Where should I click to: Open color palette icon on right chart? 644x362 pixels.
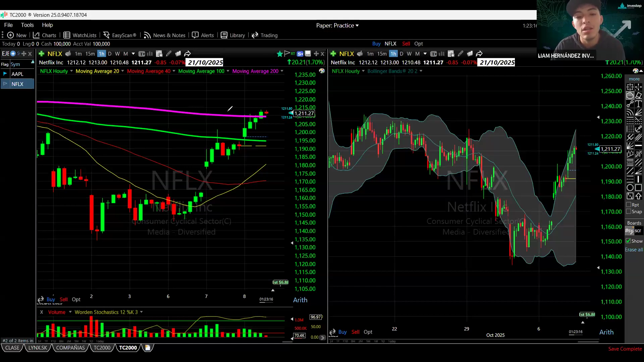point(636,71)
